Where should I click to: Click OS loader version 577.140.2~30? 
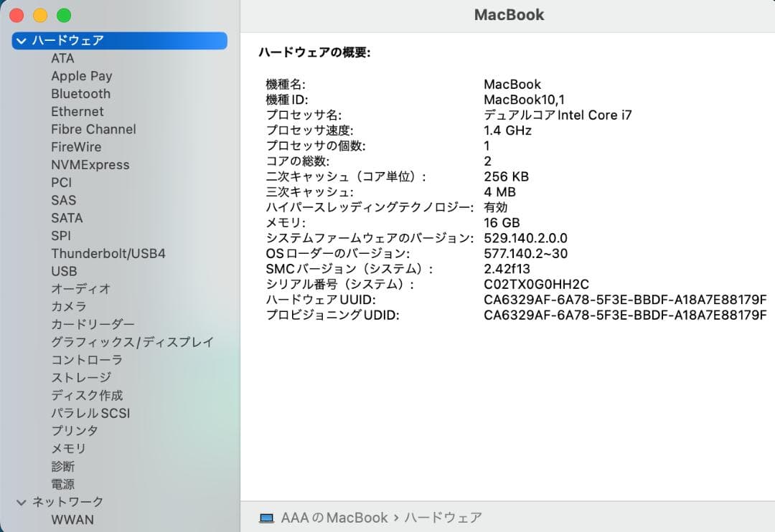pyautogui.click(x=525, y=253)
